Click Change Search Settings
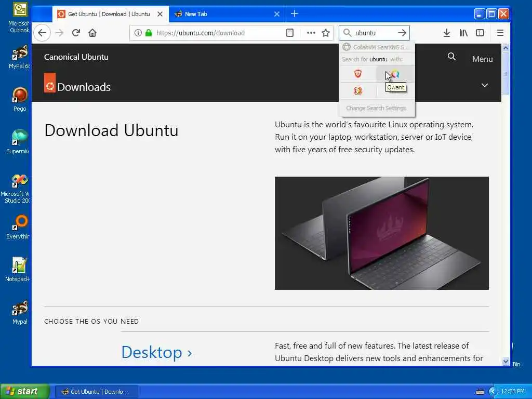 (x=376, y=108)
